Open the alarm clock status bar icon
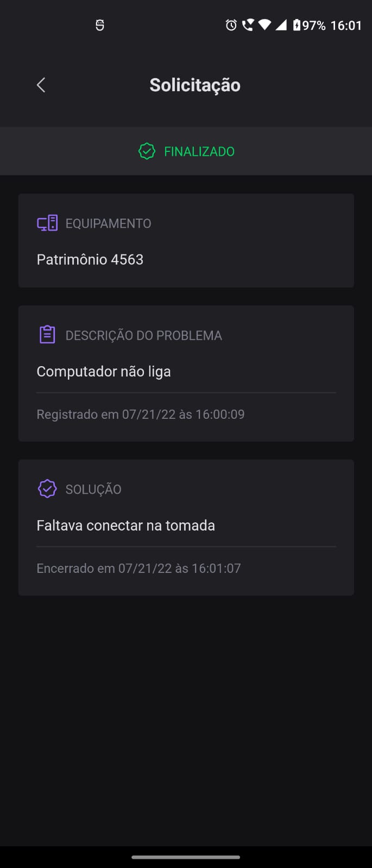The width and height of the screenshot is (372, 868). (230, 24)
